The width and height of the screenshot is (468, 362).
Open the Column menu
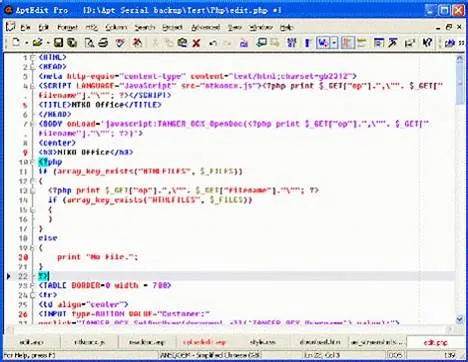click(116, 27)
